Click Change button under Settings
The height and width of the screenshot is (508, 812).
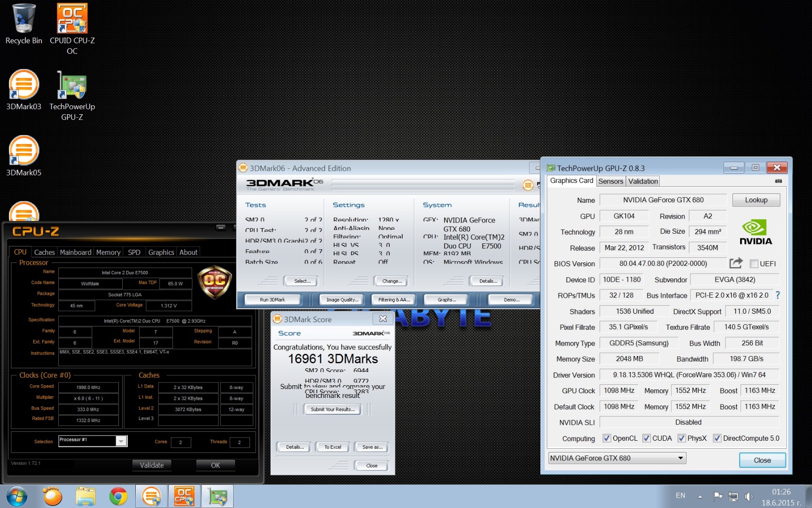[391, 281]
